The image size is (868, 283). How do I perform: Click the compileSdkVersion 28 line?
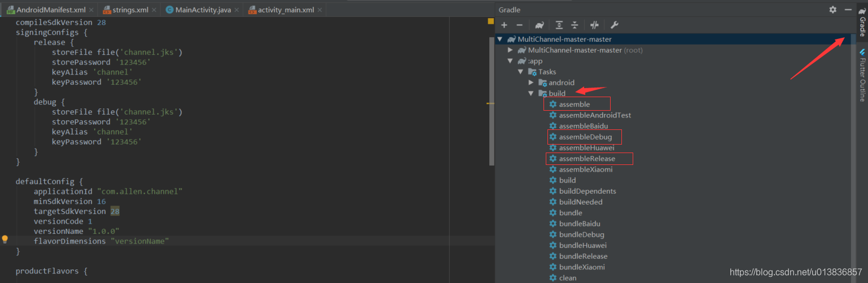click(x=60, y=23)
